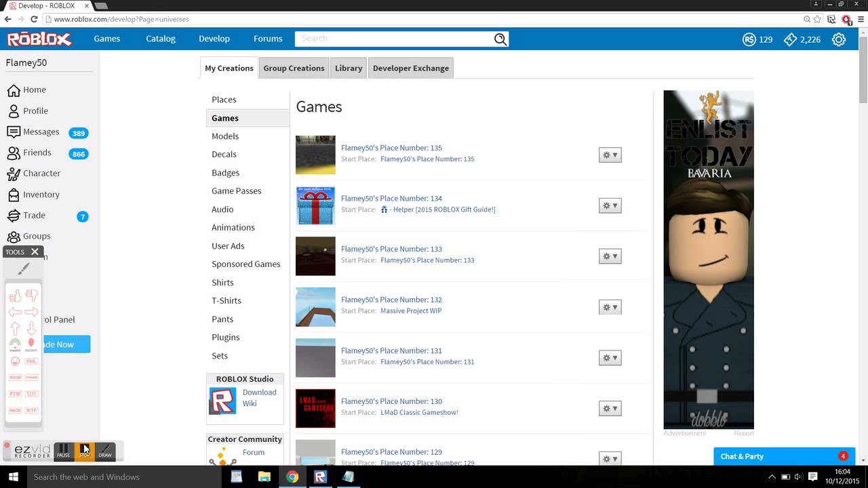Open gear dropdown for Place Number: 132

coord(610,307)
